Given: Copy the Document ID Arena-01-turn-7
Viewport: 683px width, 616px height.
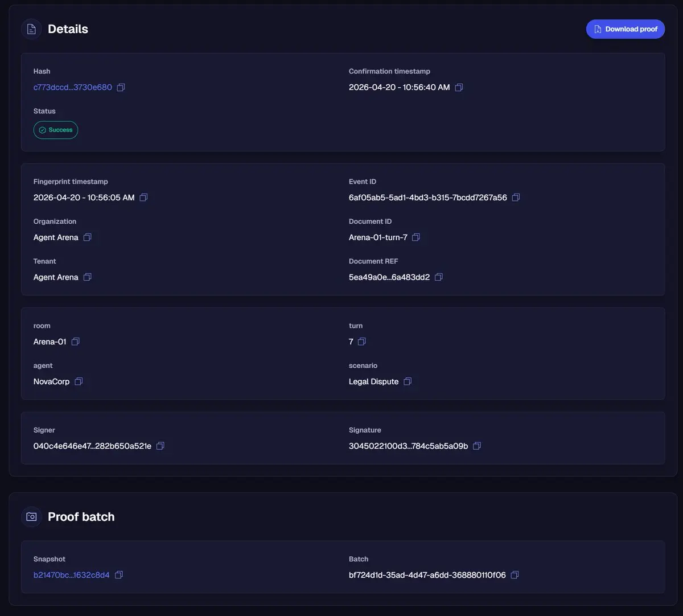Looking at the screenshot, I should tap(416, 237).
